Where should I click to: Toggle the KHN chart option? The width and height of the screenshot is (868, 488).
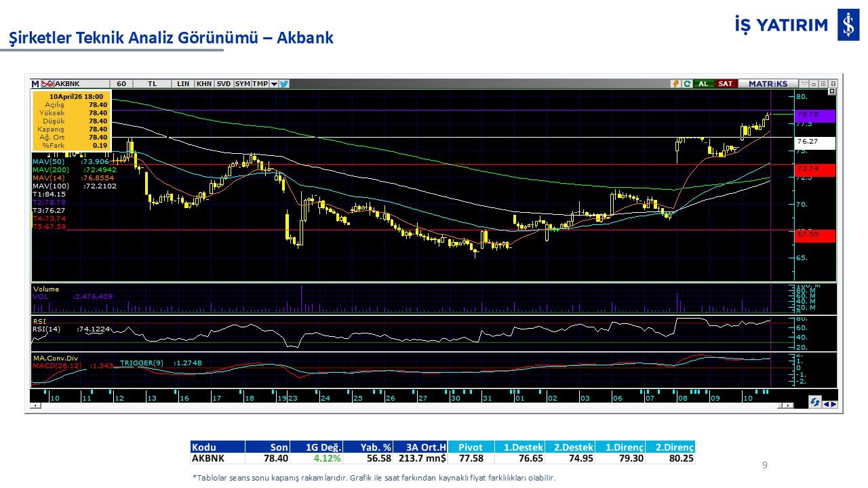coord(203,84)
